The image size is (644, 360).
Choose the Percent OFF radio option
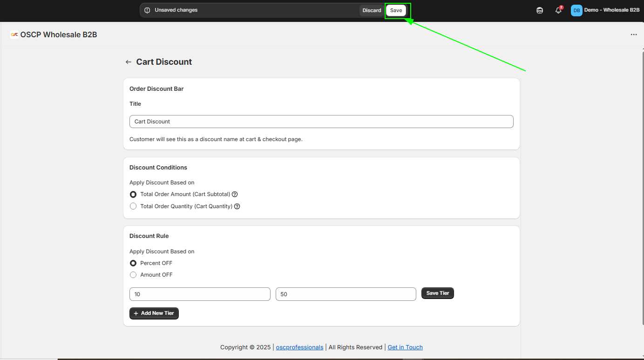click(x=133, y=263)
